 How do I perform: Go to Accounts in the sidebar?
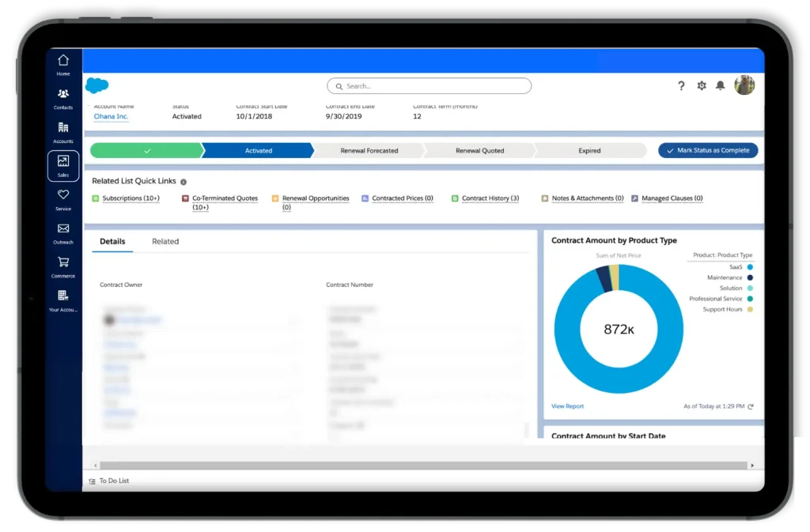(63, 133)
